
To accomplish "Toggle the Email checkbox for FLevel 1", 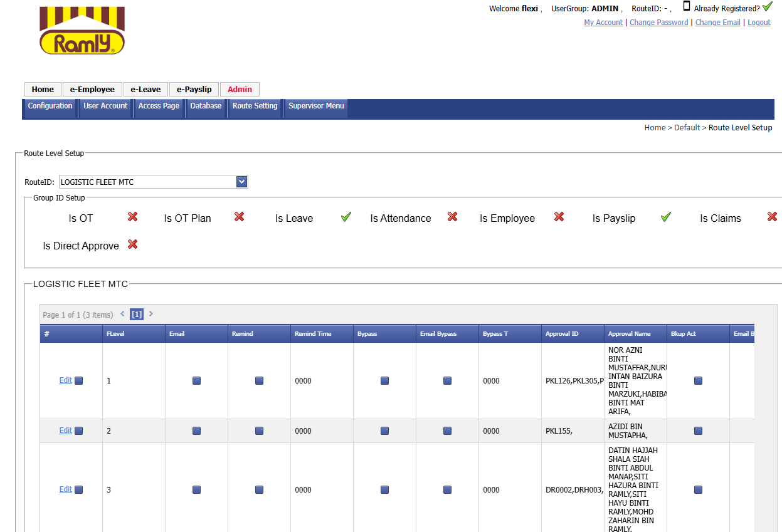I will [197, 380].
